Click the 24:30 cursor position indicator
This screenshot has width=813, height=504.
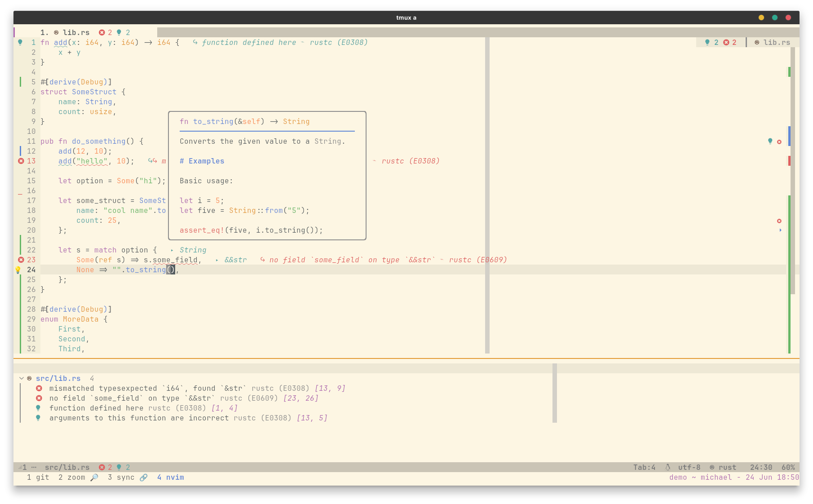(x=761, y=467)
